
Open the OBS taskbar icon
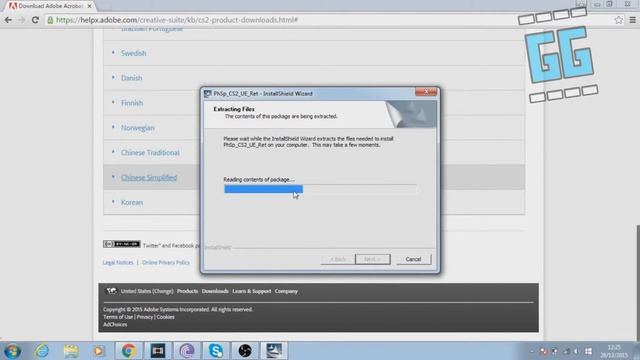coord(245,351)
